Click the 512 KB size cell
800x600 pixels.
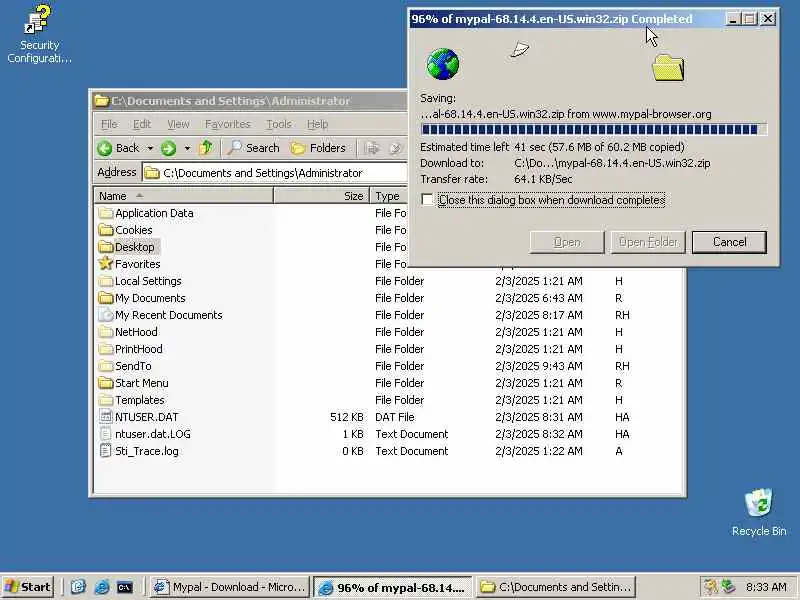tap(346, 417)
